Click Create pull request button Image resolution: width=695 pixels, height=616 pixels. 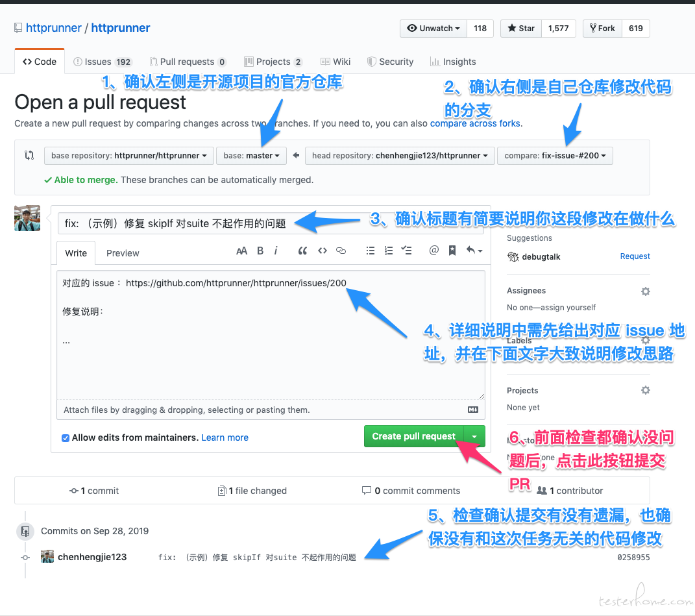point(413,436)
